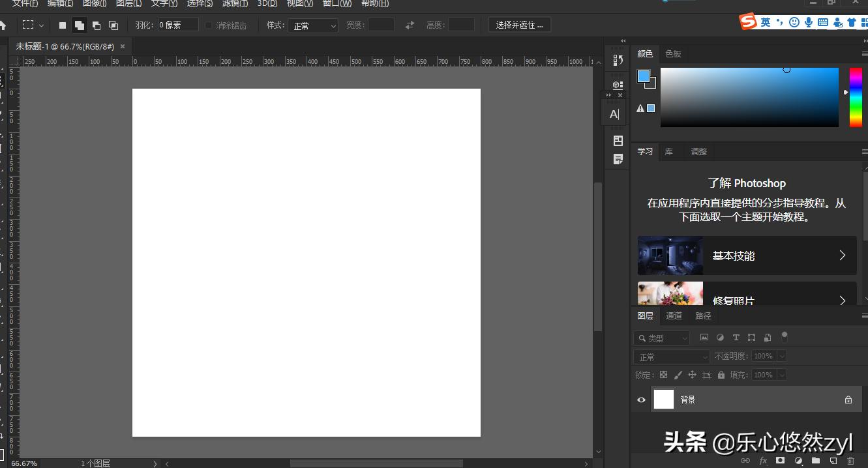This screenshot has width=868, height=468.
Task: Toggle the 消除锯齿 checkbox
Action: [209, 25]
